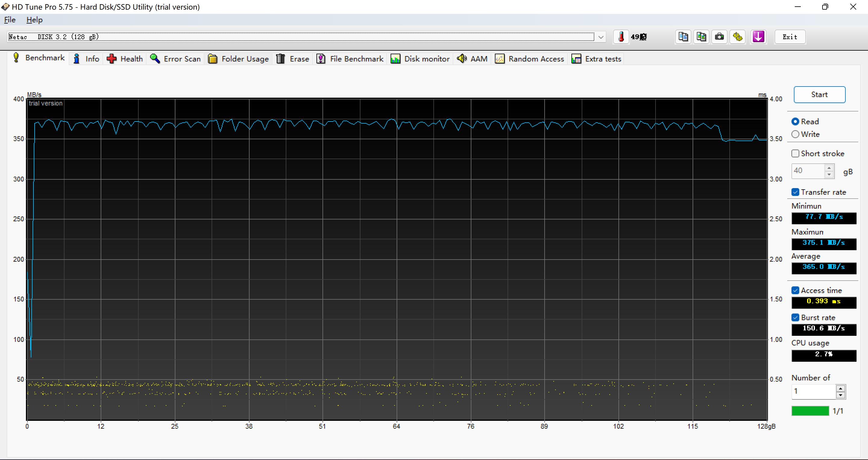Save screenshot with the camera icon
The width and height of the screenshot is (868, 460).
pos(719,37)
